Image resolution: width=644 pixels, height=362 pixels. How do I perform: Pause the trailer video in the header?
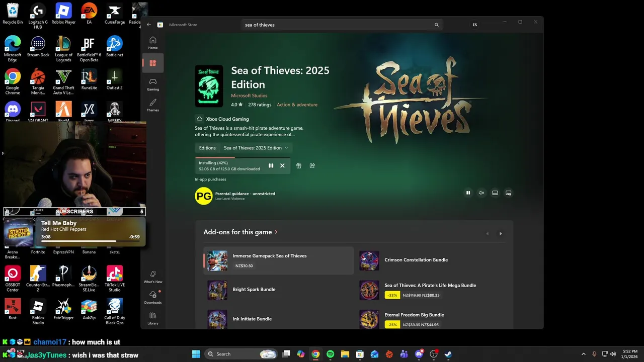point(468,193)
